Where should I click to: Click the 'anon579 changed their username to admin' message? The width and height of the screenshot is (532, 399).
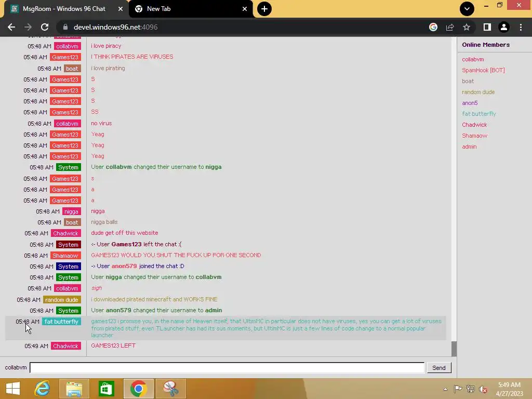(x=156, y=310)
